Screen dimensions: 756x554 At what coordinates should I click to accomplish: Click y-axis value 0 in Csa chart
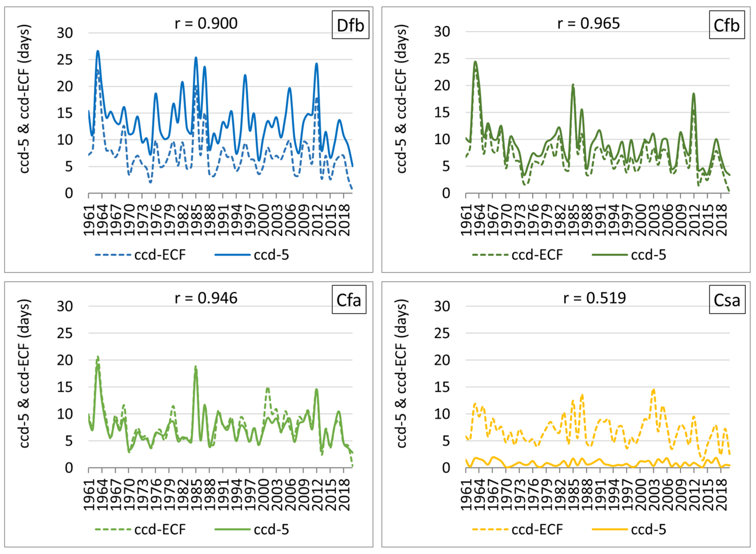click(446, 468)
